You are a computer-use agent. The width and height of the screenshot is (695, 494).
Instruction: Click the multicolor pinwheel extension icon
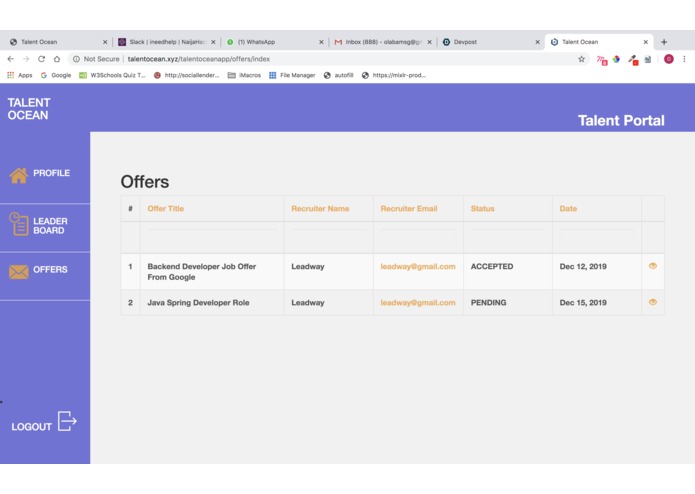pyautogui.click(x=617, y=59)
